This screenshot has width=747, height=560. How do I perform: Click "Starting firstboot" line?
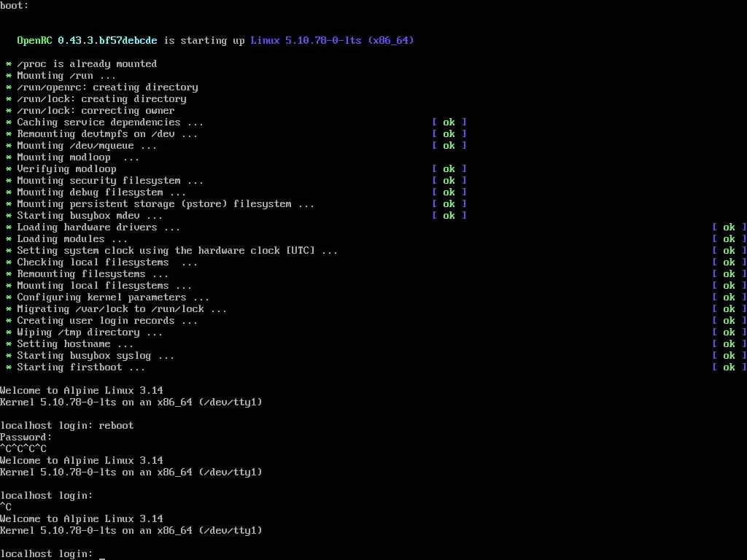coord(81,367)
